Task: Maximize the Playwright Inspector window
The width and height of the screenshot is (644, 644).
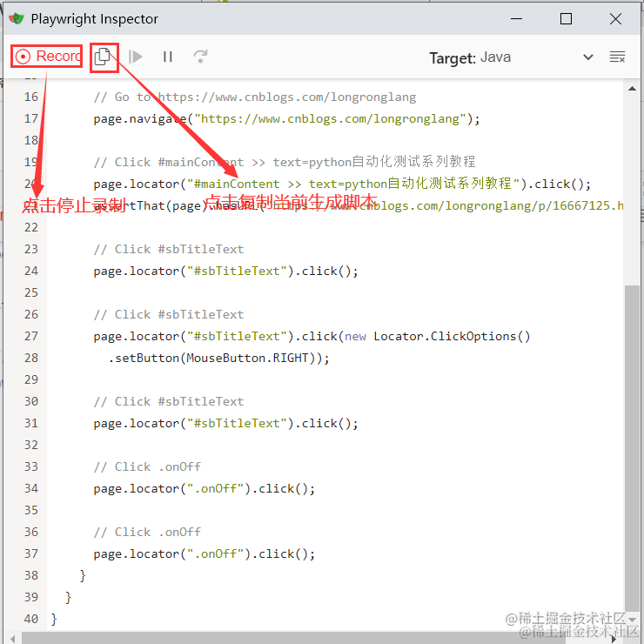Action: point(566,19)
